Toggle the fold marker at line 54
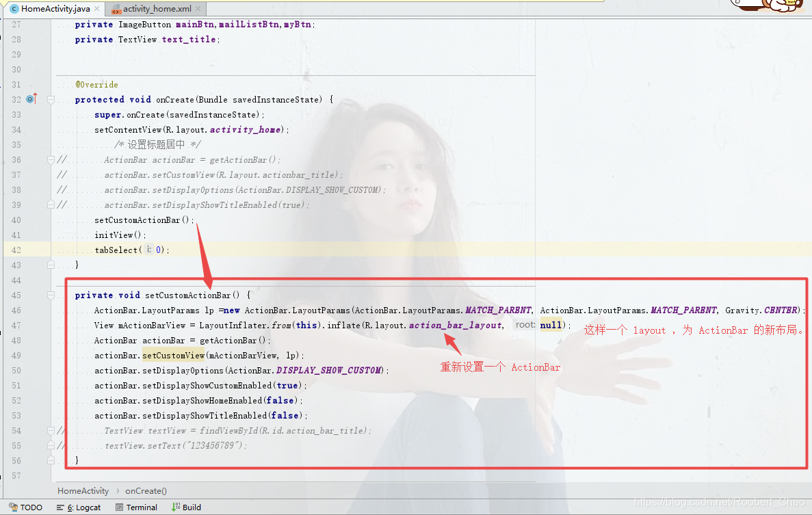Image resolution: width=812 pixels, height=515 pixels. tap(51, 430)
